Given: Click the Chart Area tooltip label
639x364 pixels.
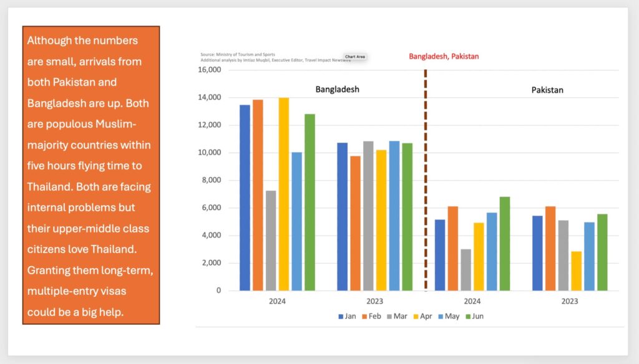Looking at the screenshot, I should coord(354,57).
